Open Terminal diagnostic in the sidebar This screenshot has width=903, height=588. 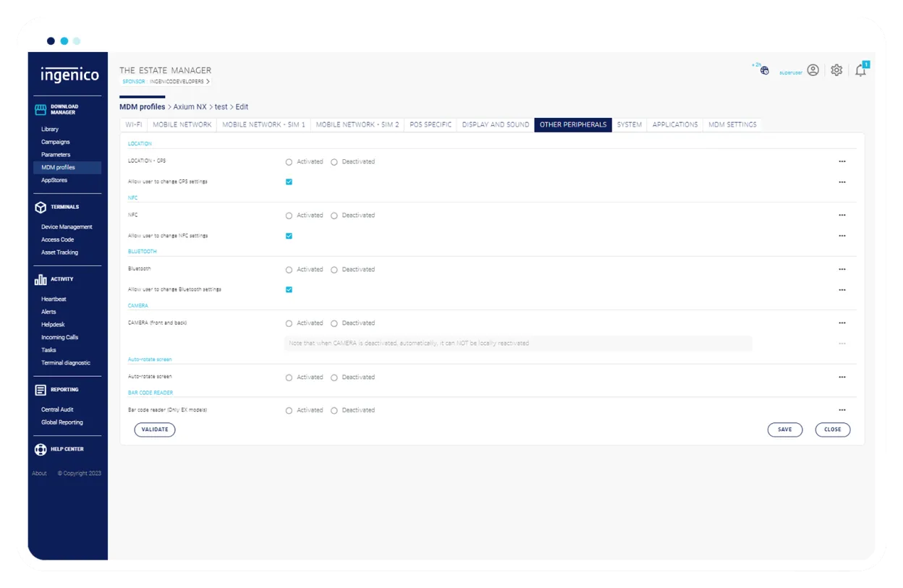pos(66,363)
